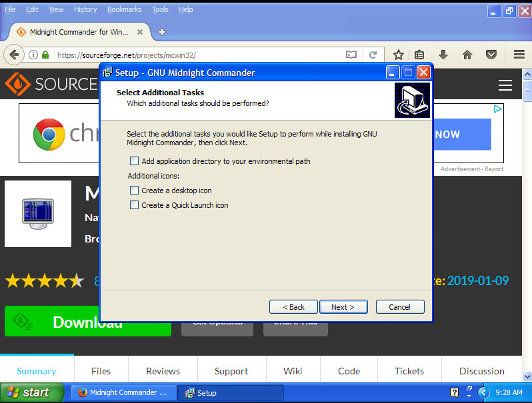Open SourceForge site hamburger menu

point(505,85)
